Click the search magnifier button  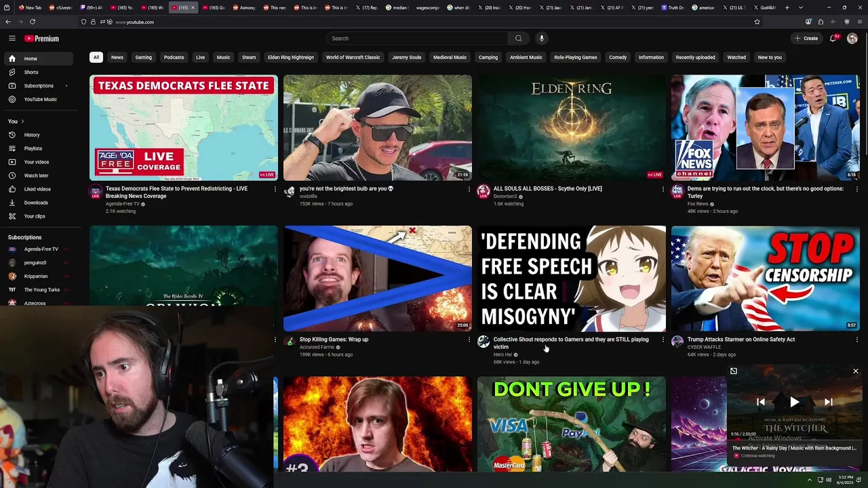(519, 39)
